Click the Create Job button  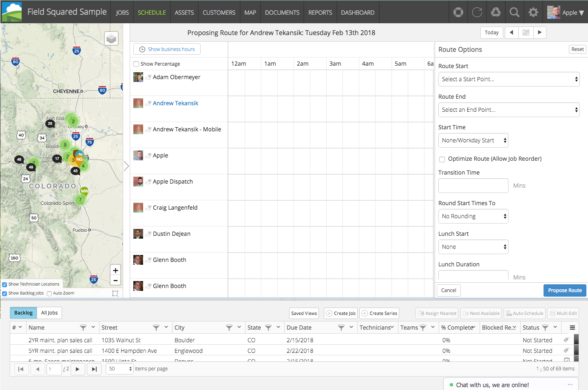point(340,313)
